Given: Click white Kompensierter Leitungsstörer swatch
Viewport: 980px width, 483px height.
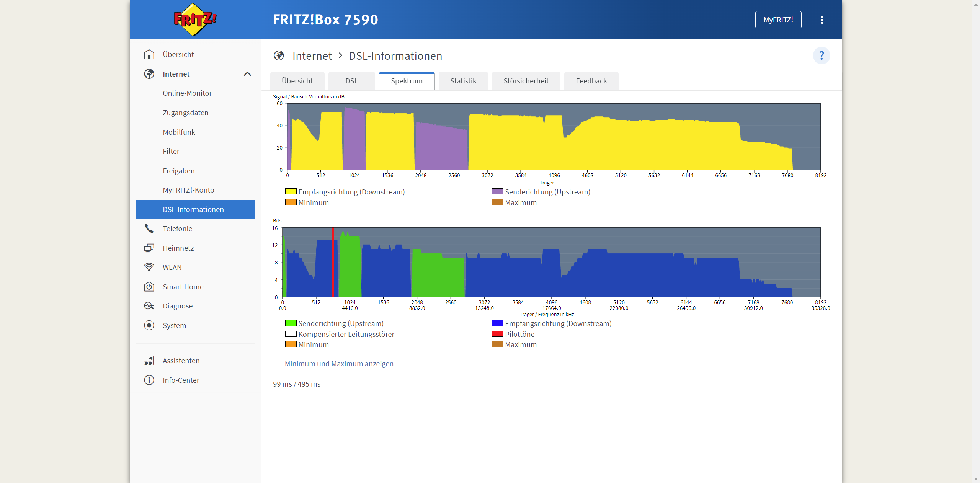Looking at the screenshot, I should (x=291, y=334).
